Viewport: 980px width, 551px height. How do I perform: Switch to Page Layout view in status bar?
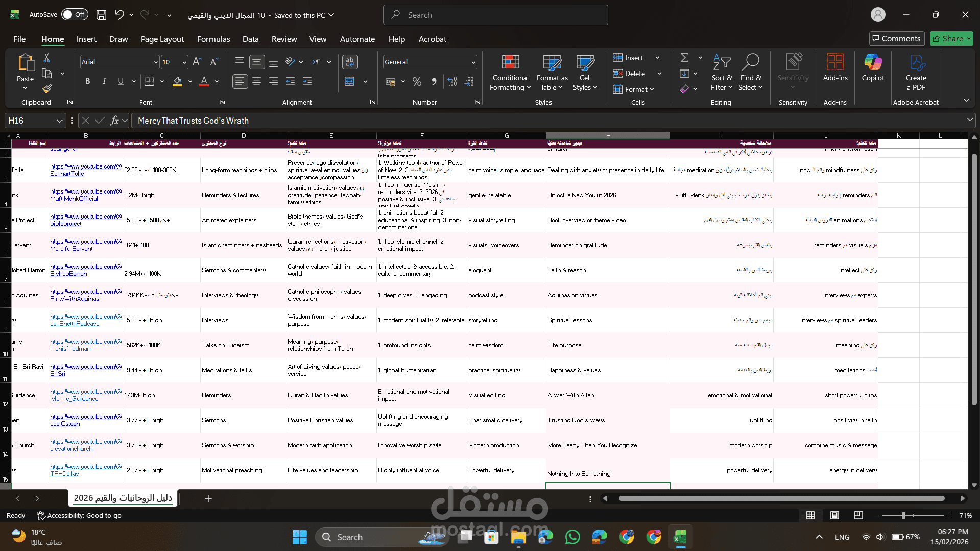(834, 515)
